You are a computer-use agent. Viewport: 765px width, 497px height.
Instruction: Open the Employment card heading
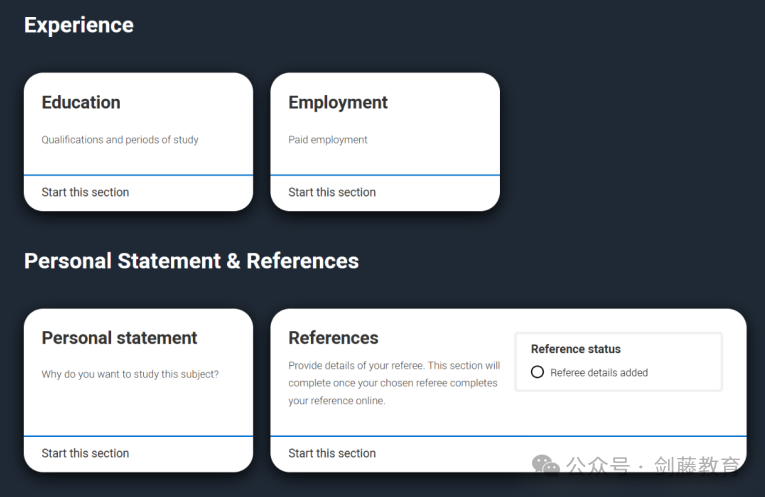click(338, 103)
